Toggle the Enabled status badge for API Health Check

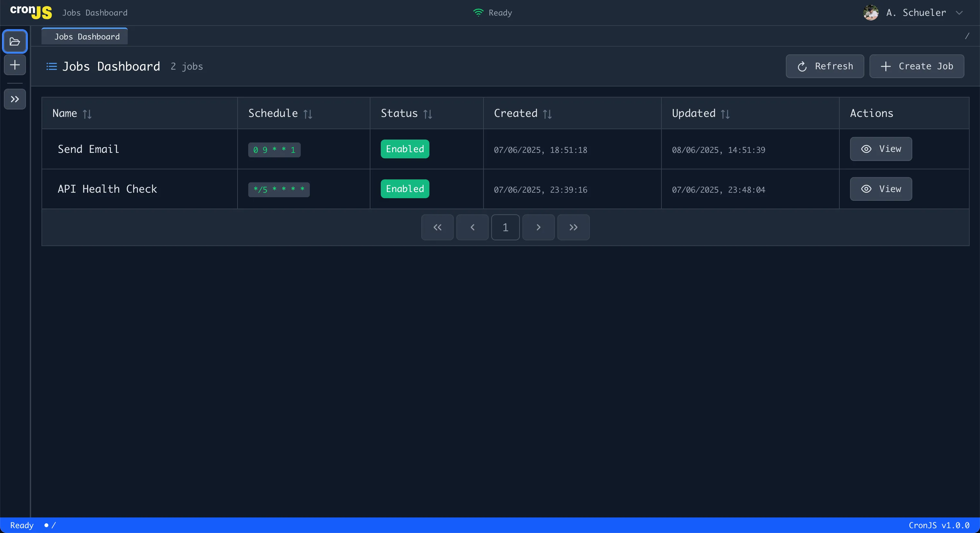[x=404, y=189]
